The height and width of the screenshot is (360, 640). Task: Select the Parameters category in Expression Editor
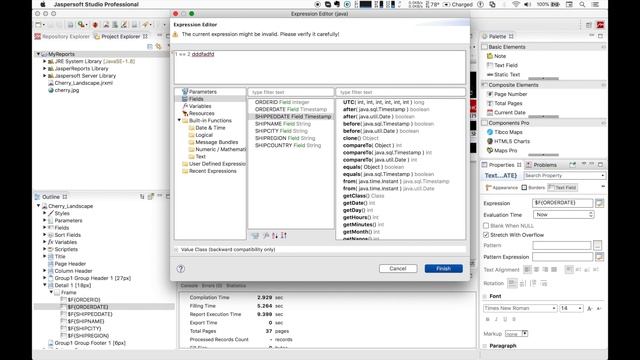click(202, 92)
